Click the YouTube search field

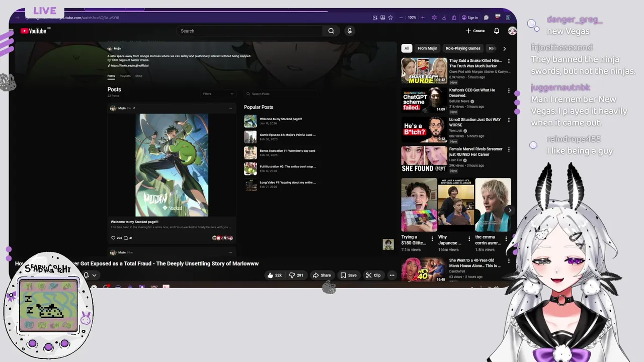click(x=250, y=31)
